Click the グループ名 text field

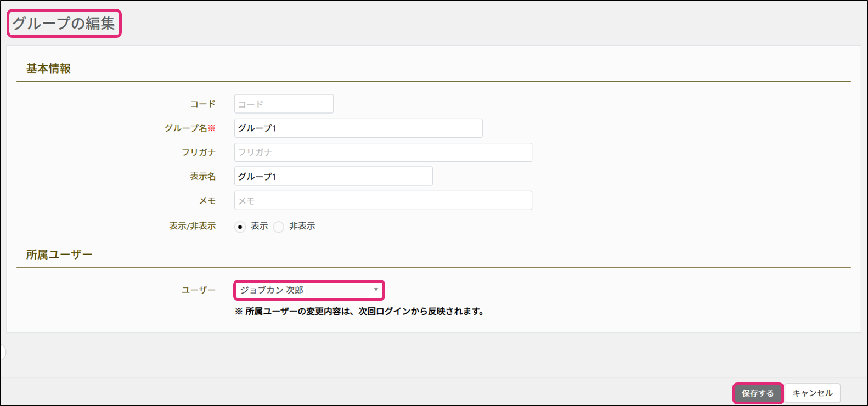click(358, 128)
